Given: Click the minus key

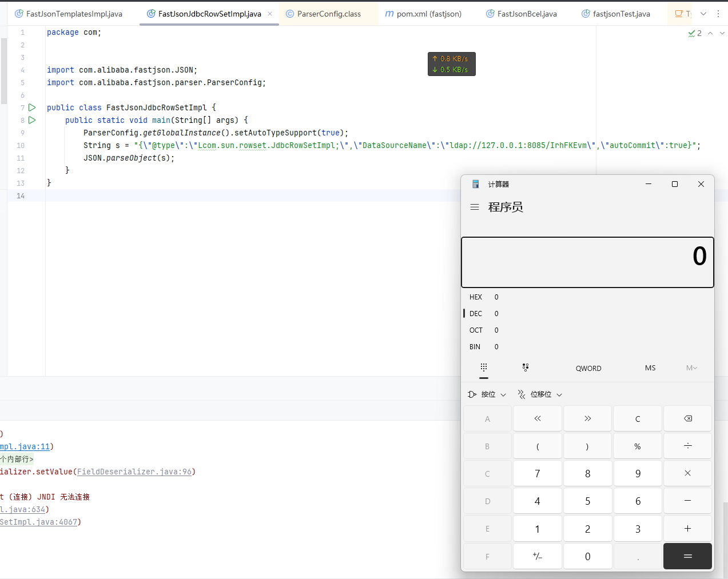Looking at the screenshot, I should tap(688, 501).
